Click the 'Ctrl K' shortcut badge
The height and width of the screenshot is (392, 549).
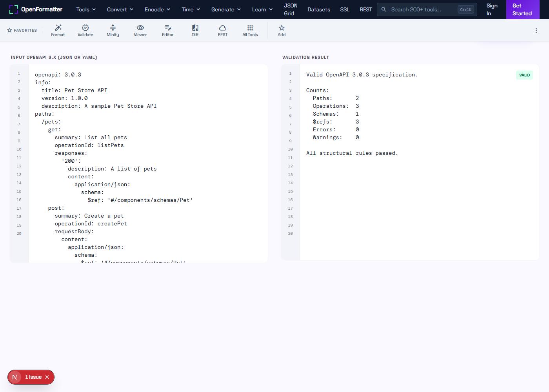pyautogui.click(x=466, y=9)
